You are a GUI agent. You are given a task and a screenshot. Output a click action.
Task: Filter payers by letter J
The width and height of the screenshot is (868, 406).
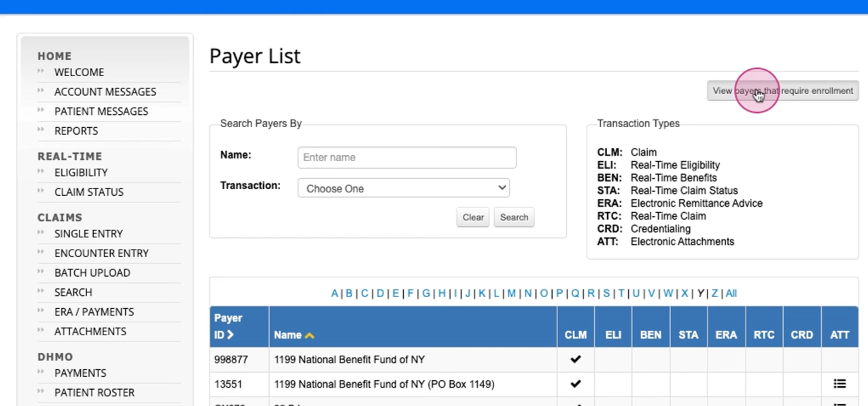468,294
